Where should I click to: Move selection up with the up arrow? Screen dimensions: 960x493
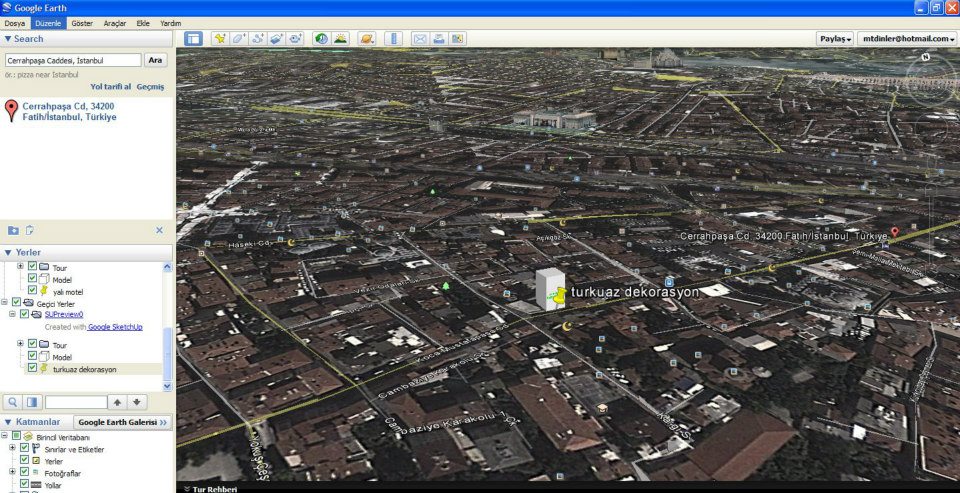[117, 402]
